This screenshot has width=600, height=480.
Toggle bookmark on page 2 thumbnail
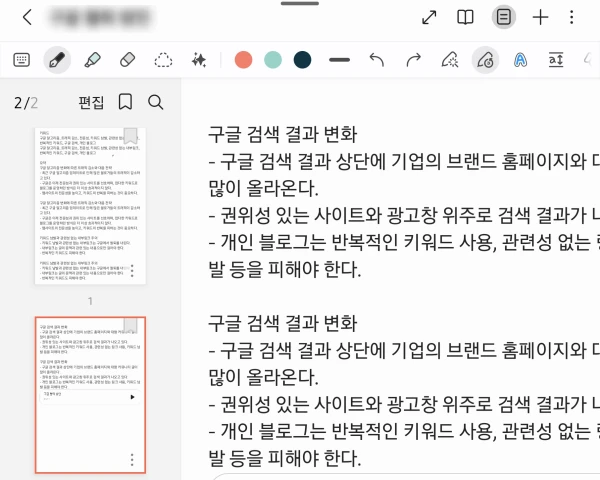130,325
